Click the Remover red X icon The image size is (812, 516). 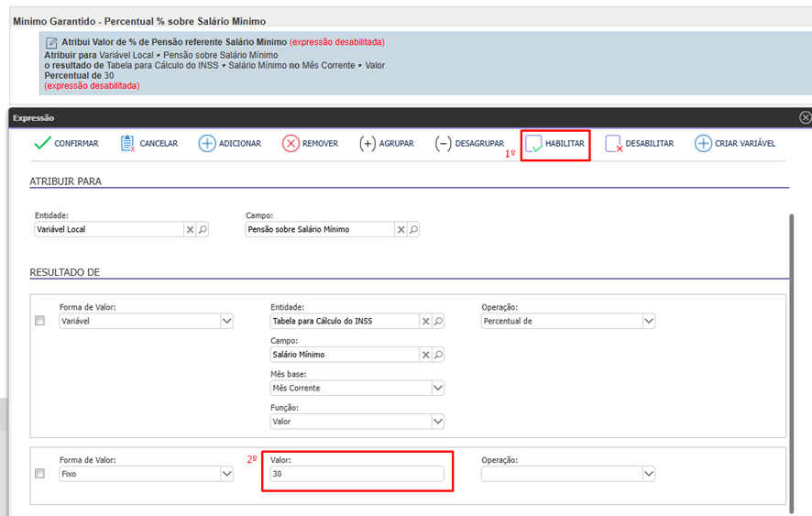click(291, 144)
